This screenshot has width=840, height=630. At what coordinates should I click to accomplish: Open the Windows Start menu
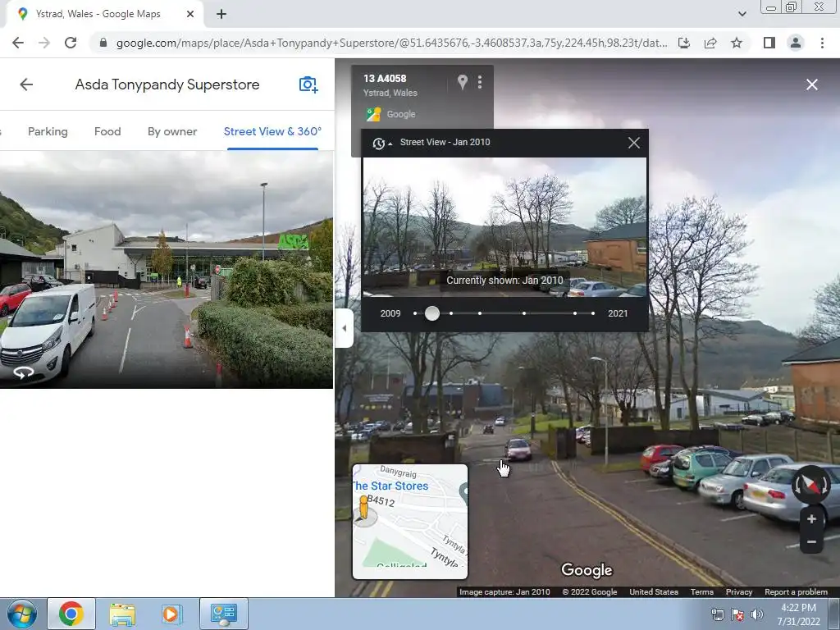(21, 614)
